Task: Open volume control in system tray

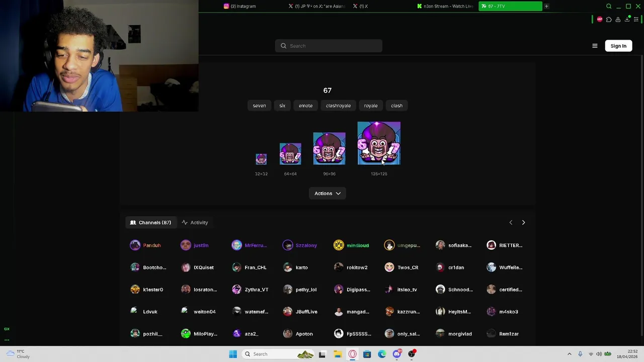Action: tap(599, 354)
